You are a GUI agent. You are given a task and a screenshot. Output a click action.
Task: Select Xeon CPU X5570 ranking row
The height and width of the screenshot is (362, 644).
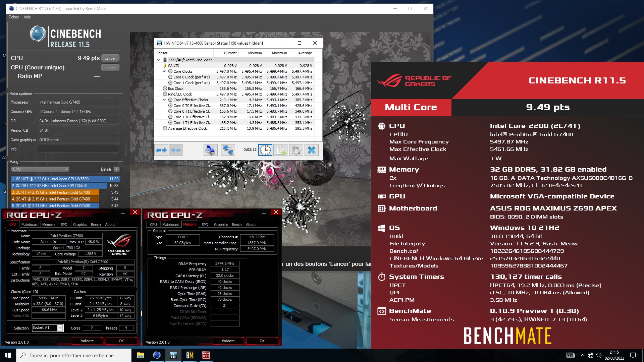[x=65, y=186]
